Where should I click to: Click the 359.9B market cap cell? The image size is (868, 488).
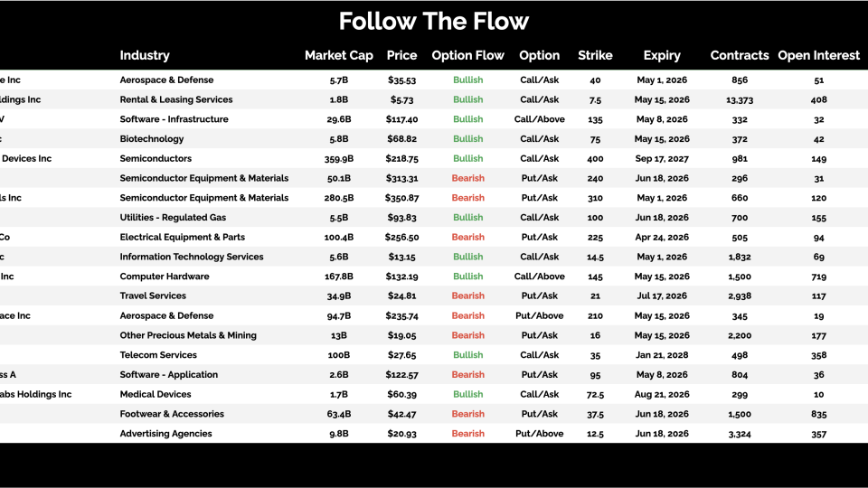(x=338, y=158)
